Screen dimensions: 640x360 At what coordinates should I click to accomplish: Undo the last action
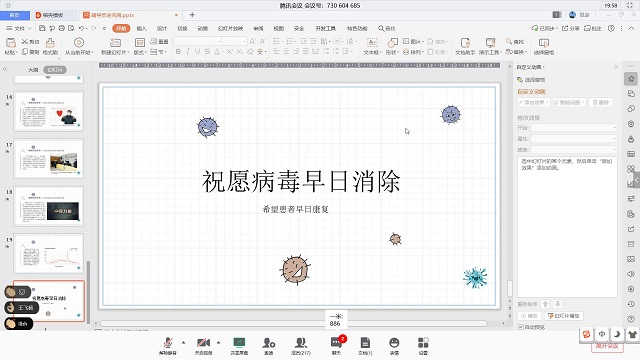click(x=82, y=28)
